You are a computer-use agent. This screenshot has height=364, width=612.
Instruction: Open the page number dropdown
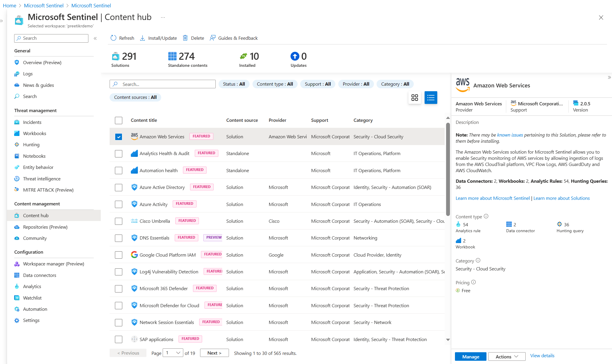(x=173, y=353)
